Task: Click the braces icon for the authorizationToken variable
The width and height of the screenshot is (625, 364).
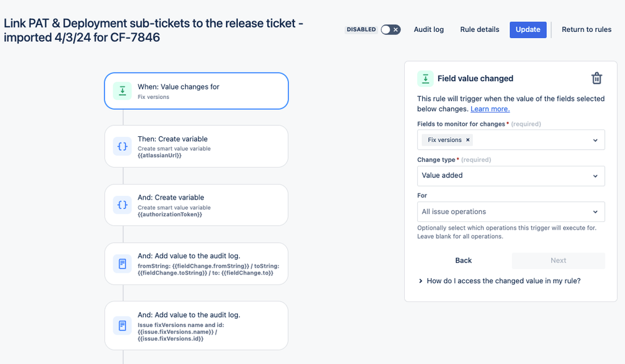Action: tap(123, 205)
